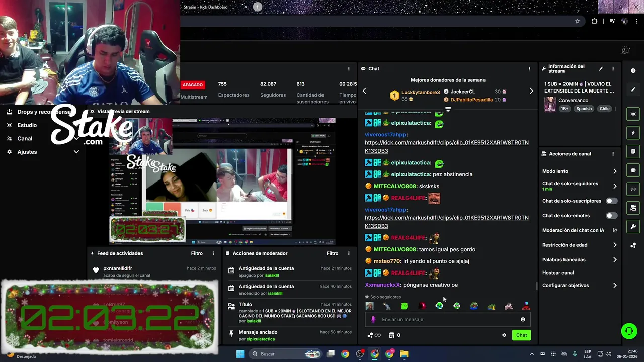Click the Enviar un mensaje input field
Image resolution: width=644 pixels, height=362 pixels.
(x=448, y=319)
